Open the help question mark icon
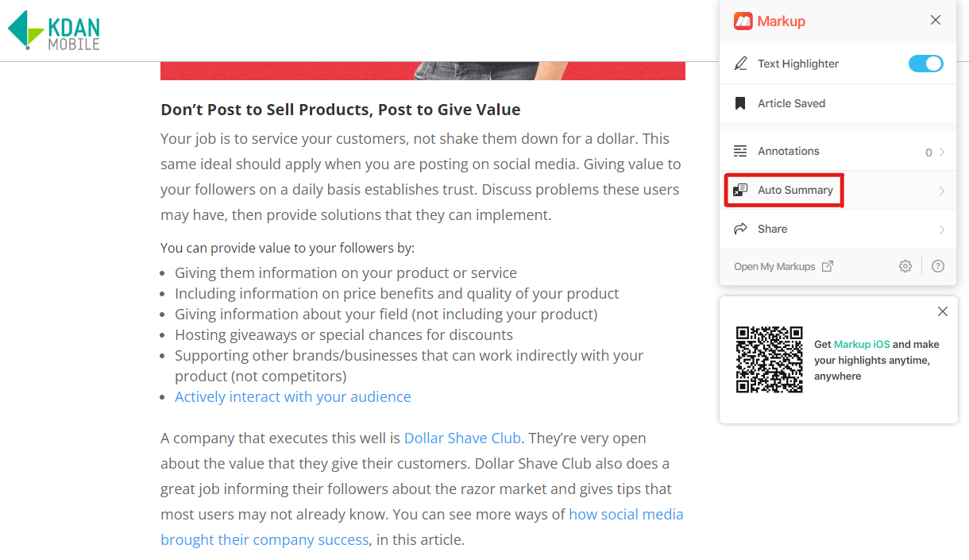The image size is (969, 560). (x=938, y=266)
